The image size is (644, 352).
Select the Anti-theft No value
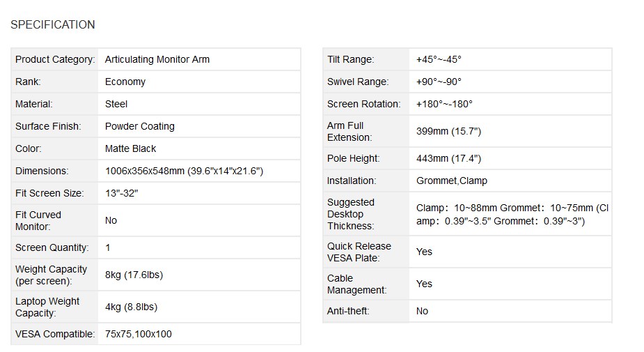tap(422, 311)
